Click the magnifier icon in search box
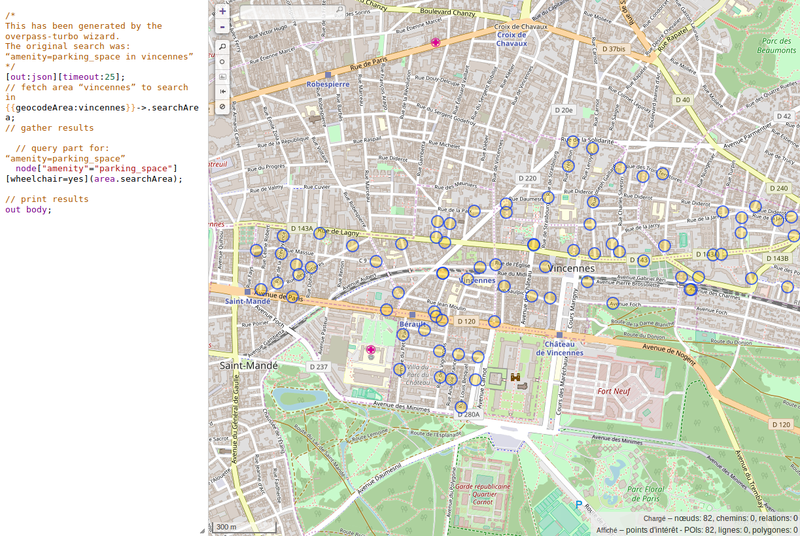Image resolution: width=800 pixels, height=536 pixels. (338, 11)
